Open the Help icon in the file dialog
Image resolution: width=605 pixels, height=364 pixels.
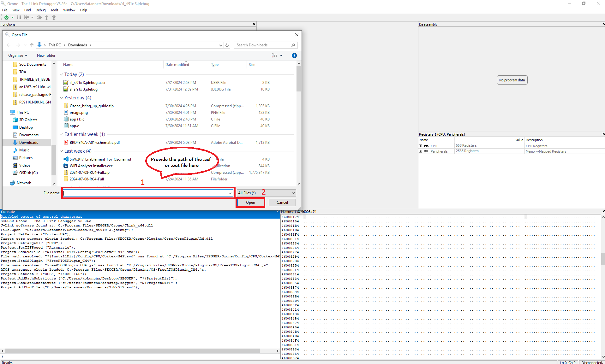pyautogui.click(x=294, y=56)
